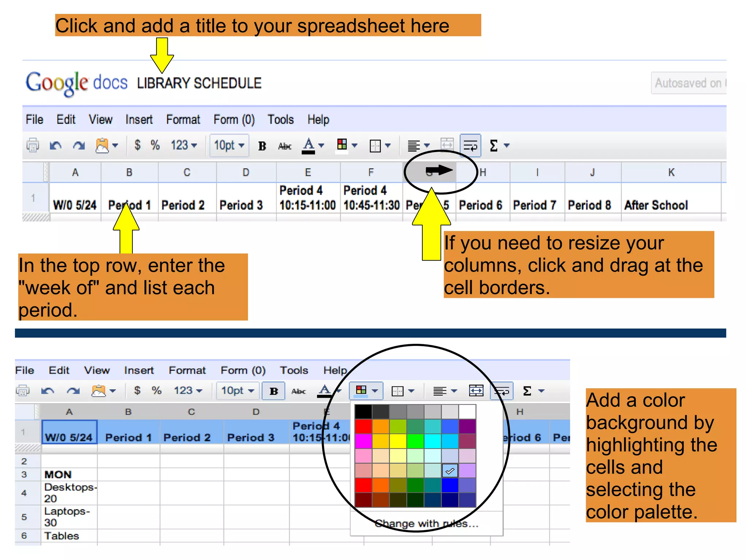This screenshot has height=560, width=747.
Task: Click the Tables cell in row 6
Action: [69, 536]
